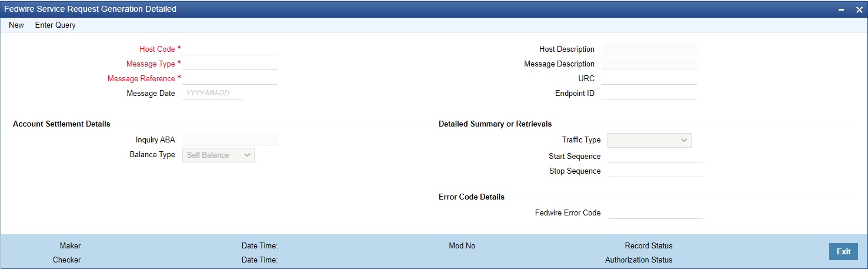Focus the Stop Sequence field
The height and width of the screenshot is (269, 868).
(x=655, y=171)
